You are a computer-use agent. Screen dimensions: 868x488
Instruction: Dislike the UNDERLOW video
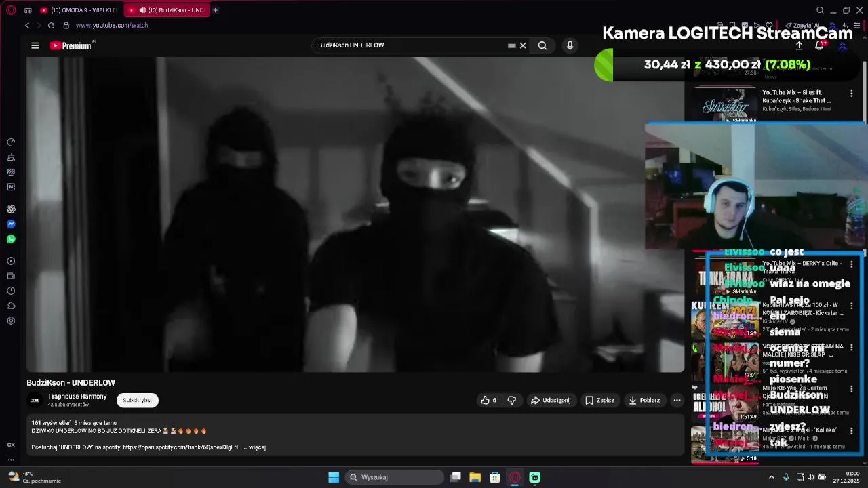pyautogui.click(x=512, y=400)
